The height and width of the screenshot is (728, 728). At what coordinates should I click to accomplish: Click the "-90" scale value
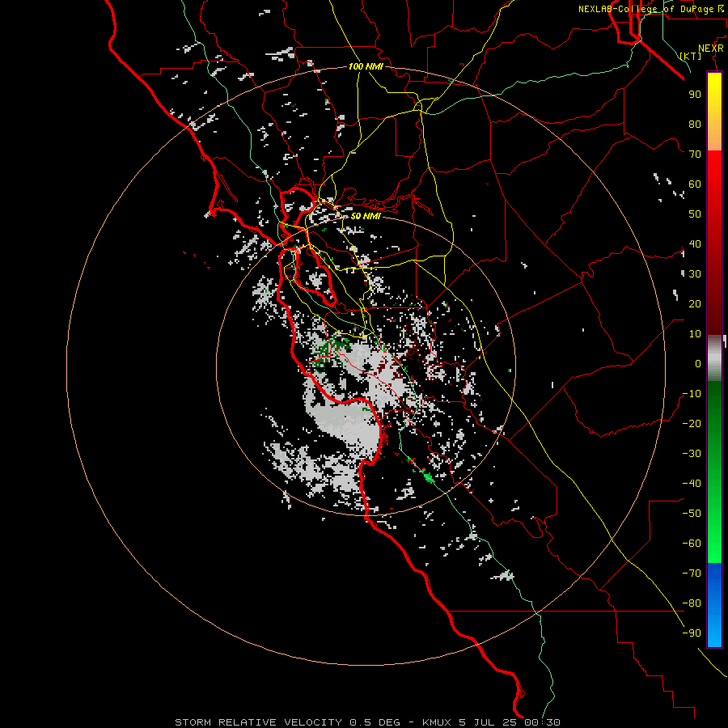coord(692,633)
